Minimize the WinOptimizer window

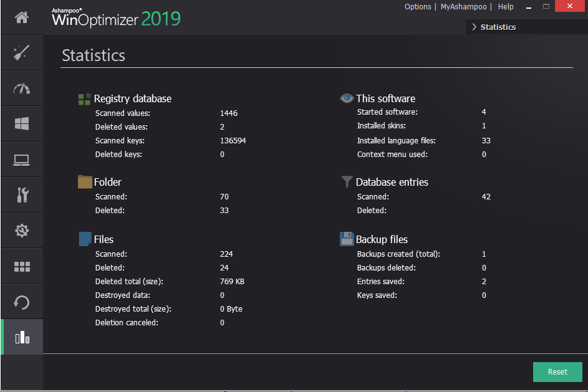point(529,7)
